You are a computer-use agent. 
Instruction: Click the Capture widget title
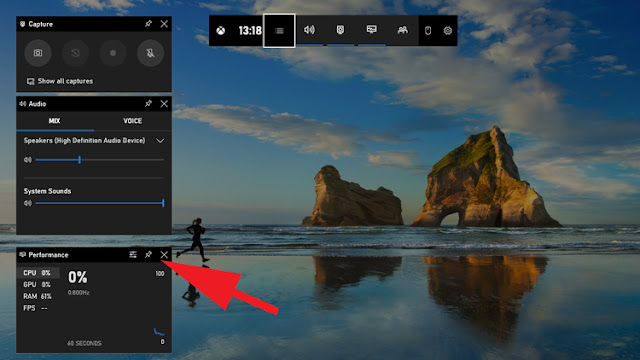(x=40, y=24)
